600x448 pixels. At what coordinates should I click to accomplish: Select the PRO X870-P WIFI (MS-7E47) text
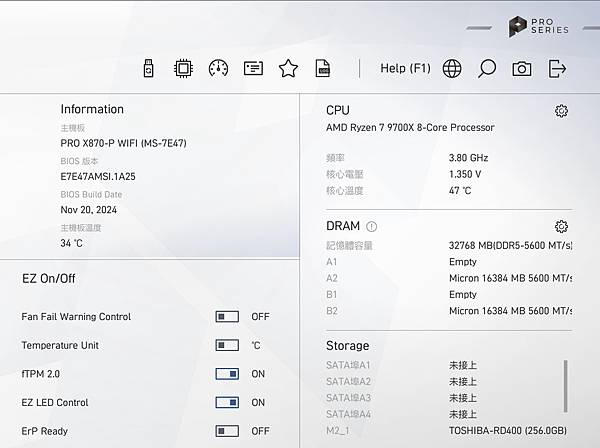coord(123,143)
